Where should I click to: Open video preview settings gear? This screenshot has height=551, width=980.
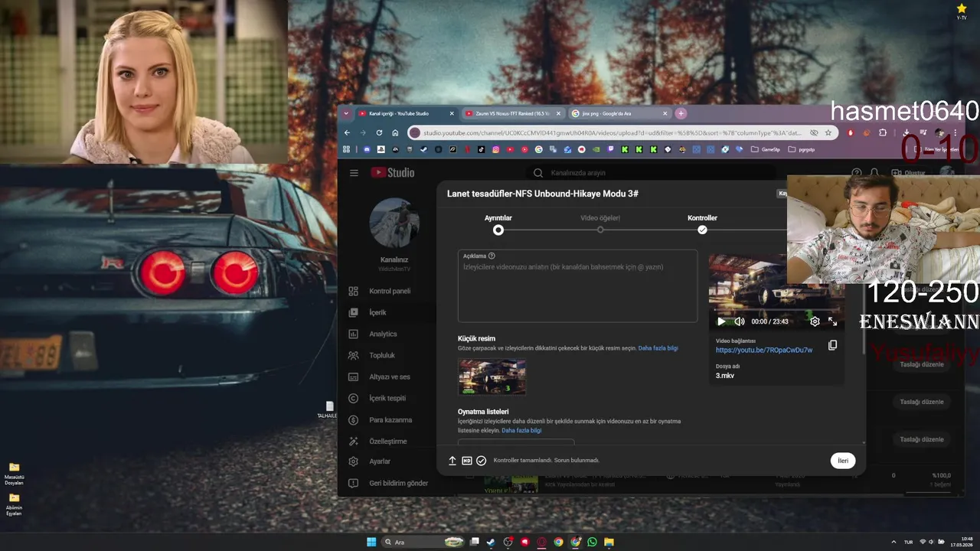815,321
